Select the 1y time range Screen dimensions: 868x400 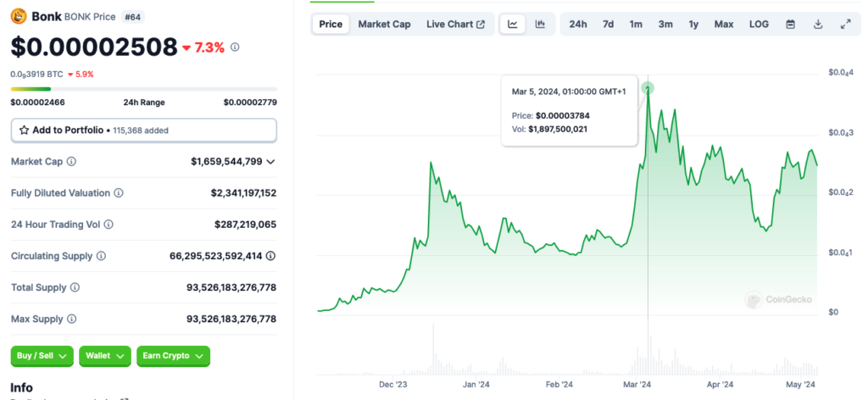(x=693, y=24)
